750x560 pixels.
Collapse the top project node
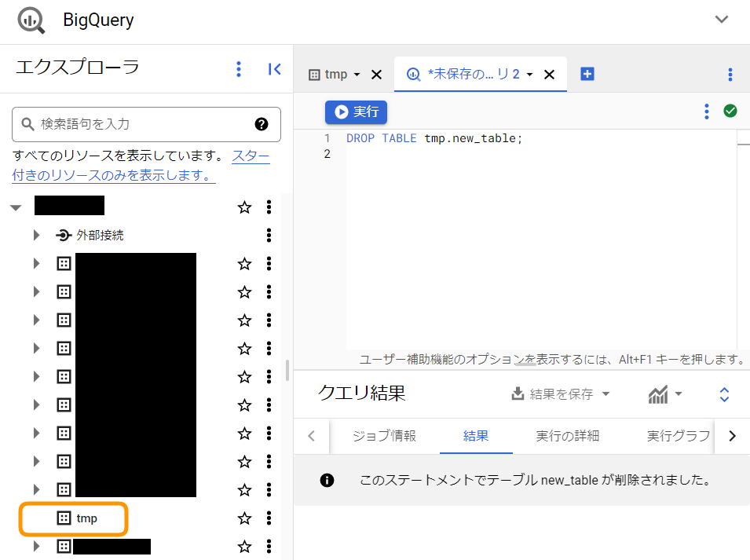[16, 207]
